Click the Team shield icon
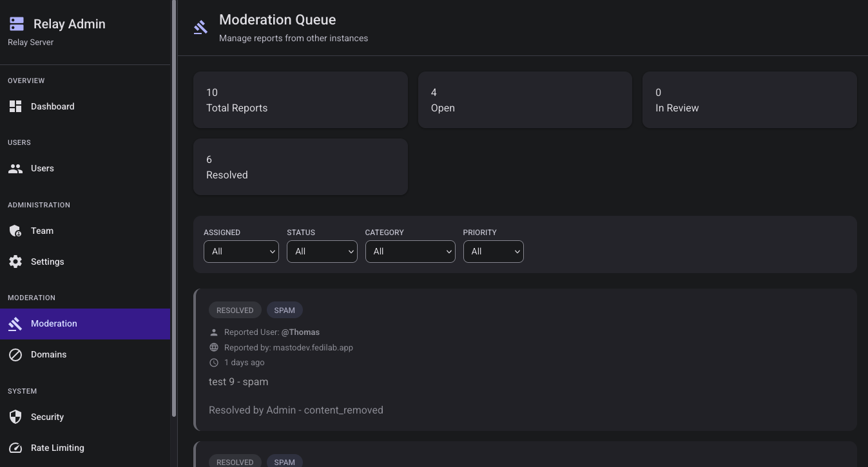 15,231
